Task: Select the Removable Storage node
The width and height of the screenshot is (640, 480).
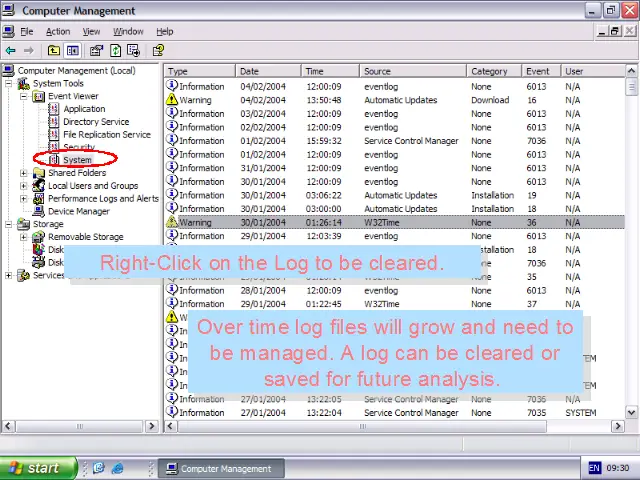Action: 86,237
